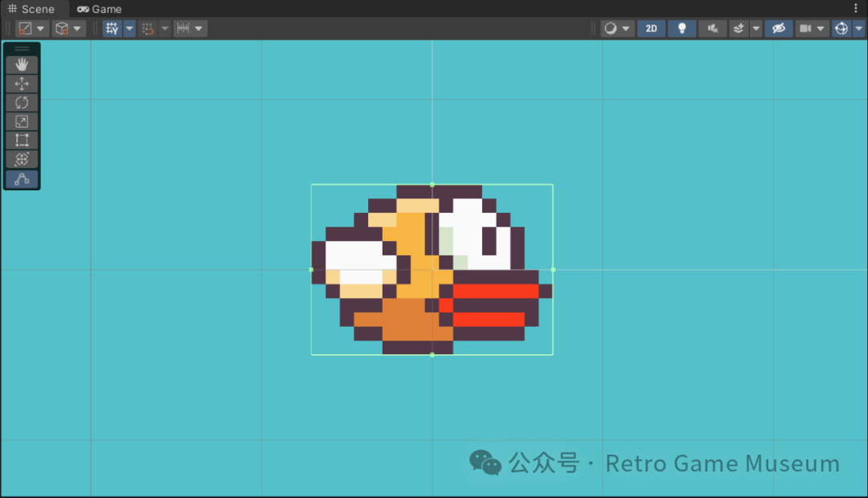This screenshot has width=868, height=498.
Task: Toggle scene audio mute speaker
Action: pyautogui.click(x=712, y=28)
